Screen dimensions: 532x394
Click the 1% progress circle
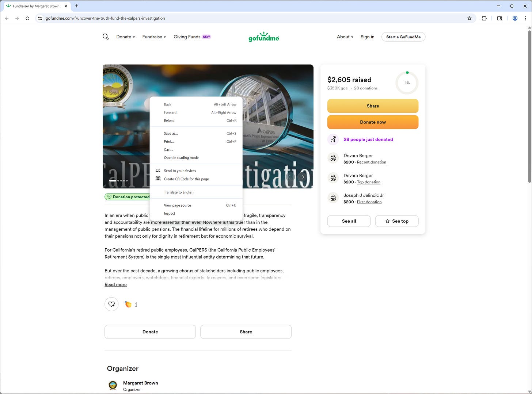[x=407, y=83]
